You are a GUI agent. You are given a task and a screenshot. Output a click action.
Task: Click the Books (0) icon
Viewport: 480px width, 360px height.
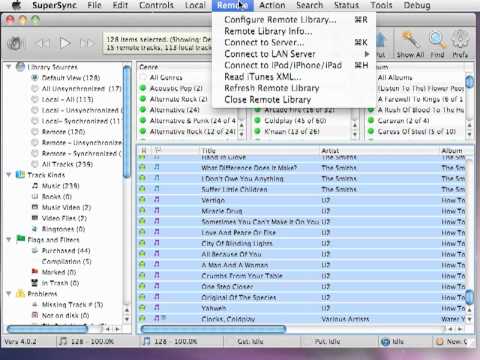pos(35,197)
